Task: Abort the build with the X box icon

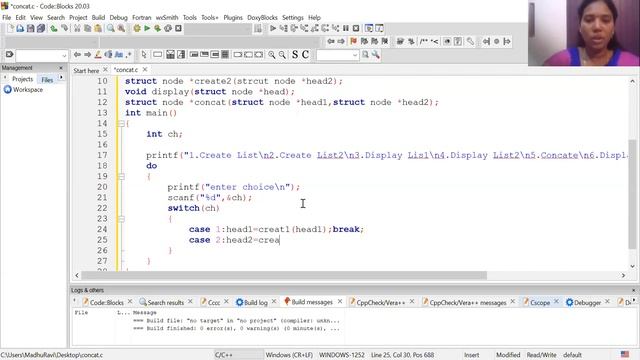Action: click(x=178, y=28)
